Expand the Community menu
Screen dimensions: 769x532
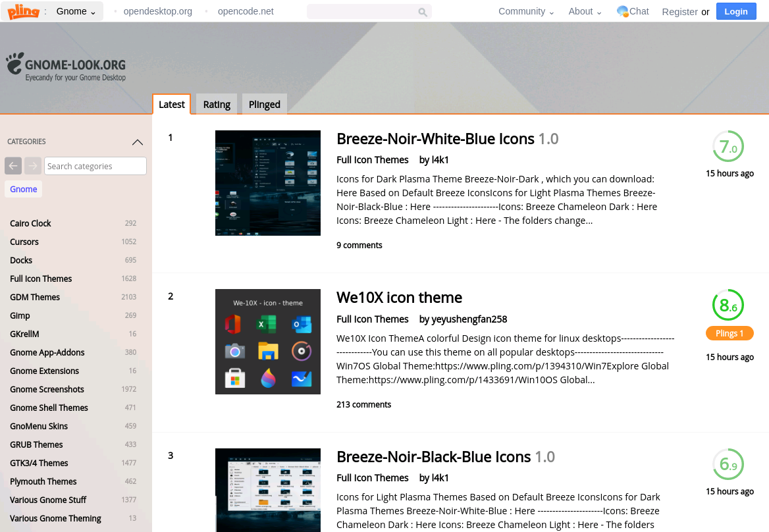[x=526, y=11]
